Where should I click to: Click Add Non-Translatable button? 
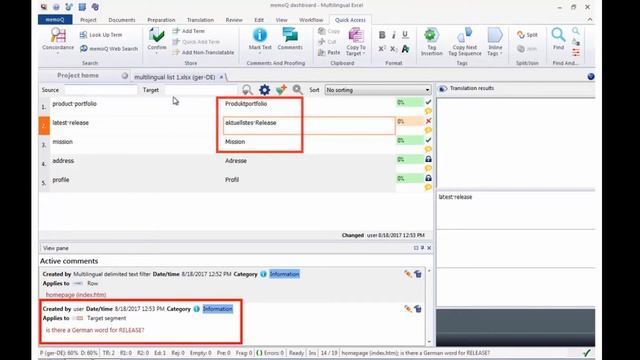click(x=203, y=52)
